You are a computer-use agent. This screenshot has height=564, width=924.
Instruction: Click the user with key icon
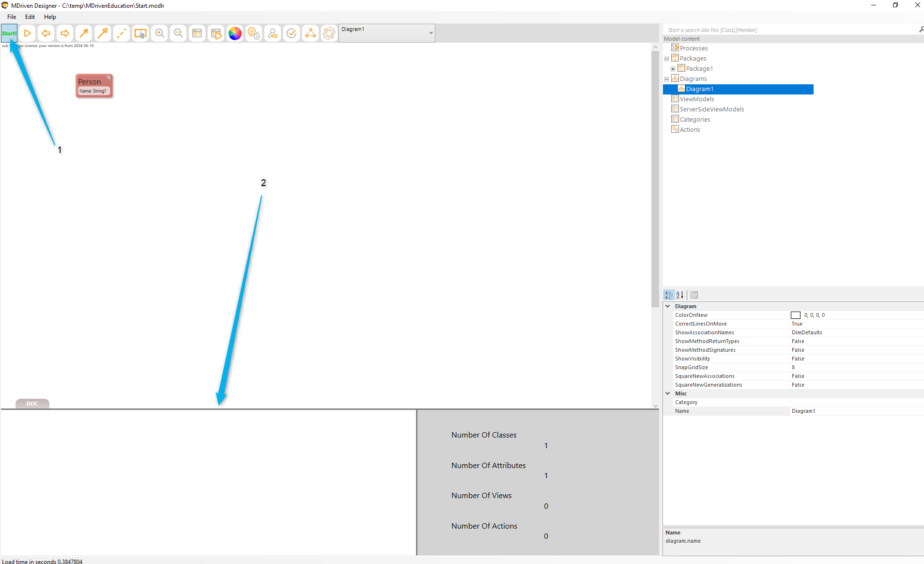273,33
